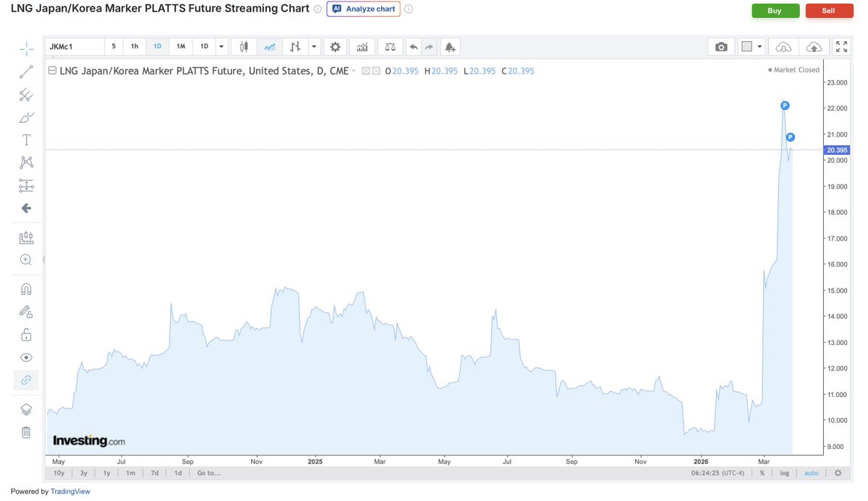868x501 pixels.
Task: Select the text annotation tool
Action: 26,140
